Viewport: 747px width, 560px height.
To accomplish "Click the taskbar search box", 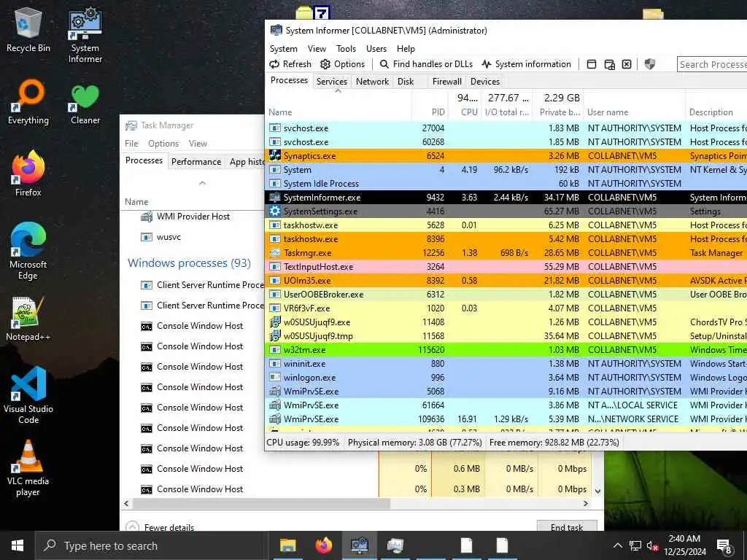I will (150, 545).
